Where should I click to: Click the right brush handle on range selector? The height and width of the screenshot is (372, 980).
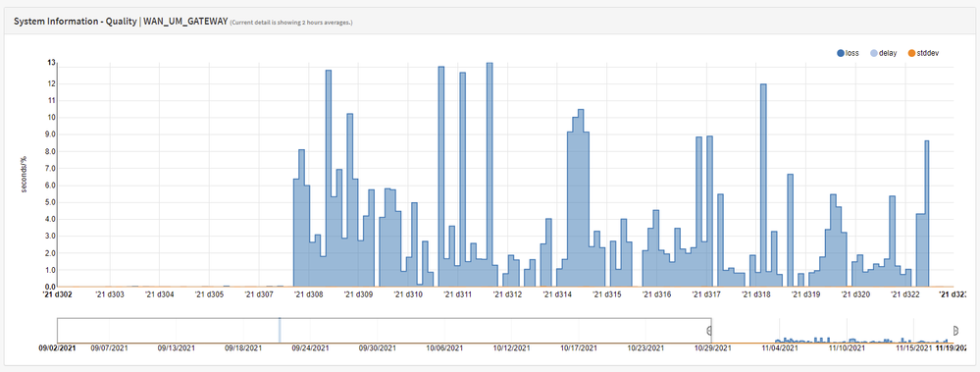pos(955,330)
